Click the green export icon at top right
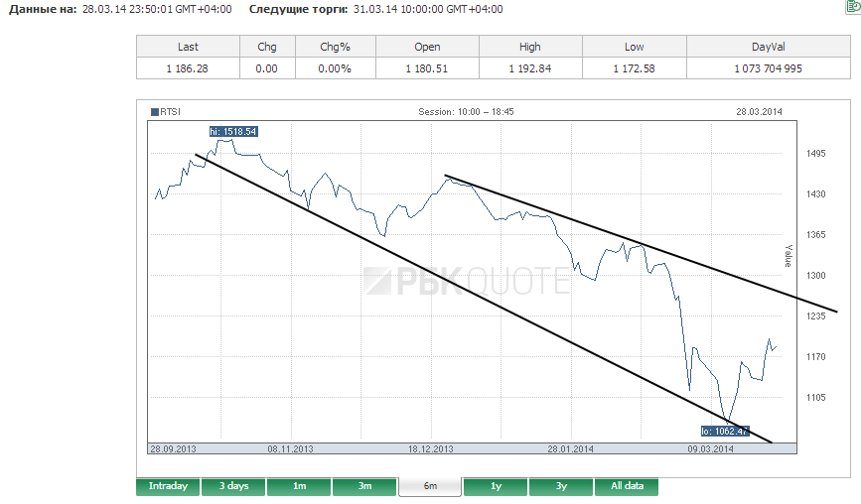 [x=854, y=6]
